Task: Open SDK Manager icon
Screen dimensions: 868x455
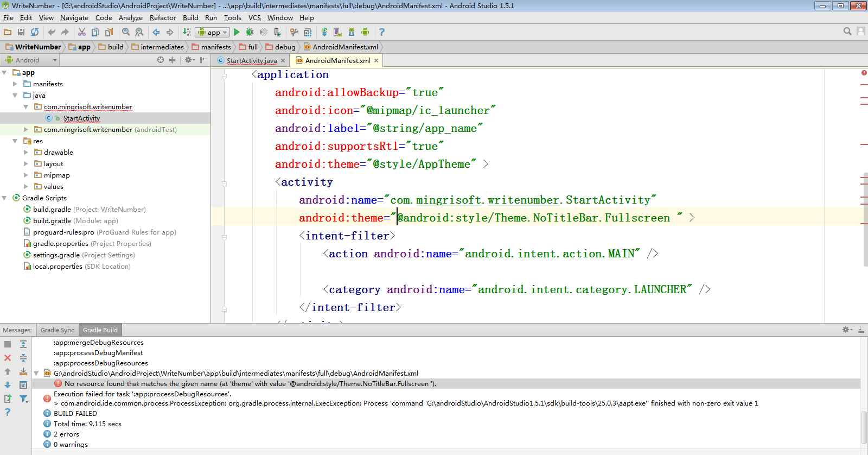Action: pyautogui.click(x=351, y=32)
